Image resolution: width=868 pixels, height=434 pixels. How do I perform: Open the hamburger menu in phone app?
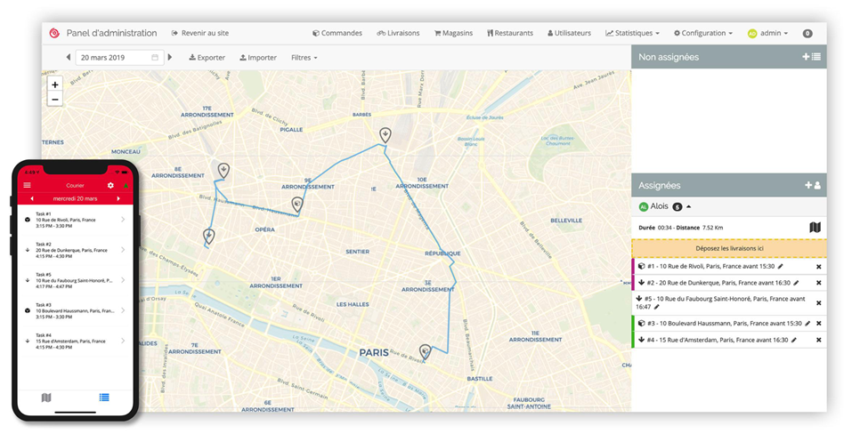[x=27, y=185]
